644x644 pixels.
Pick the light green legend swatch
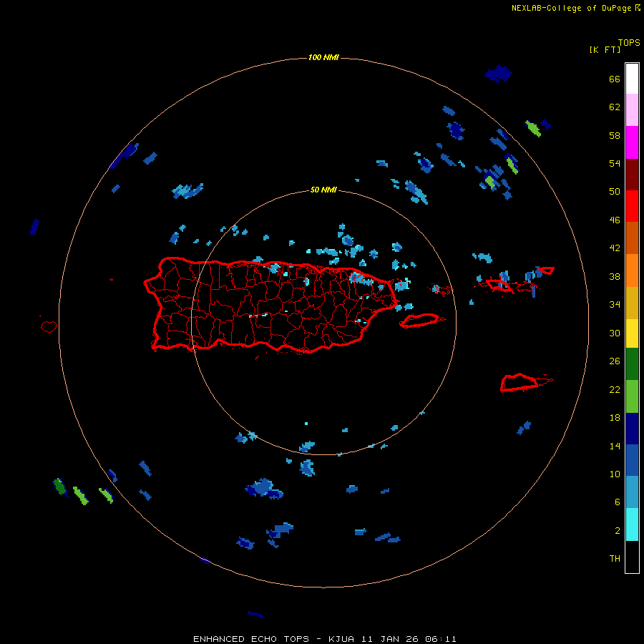tap(632, 396)
